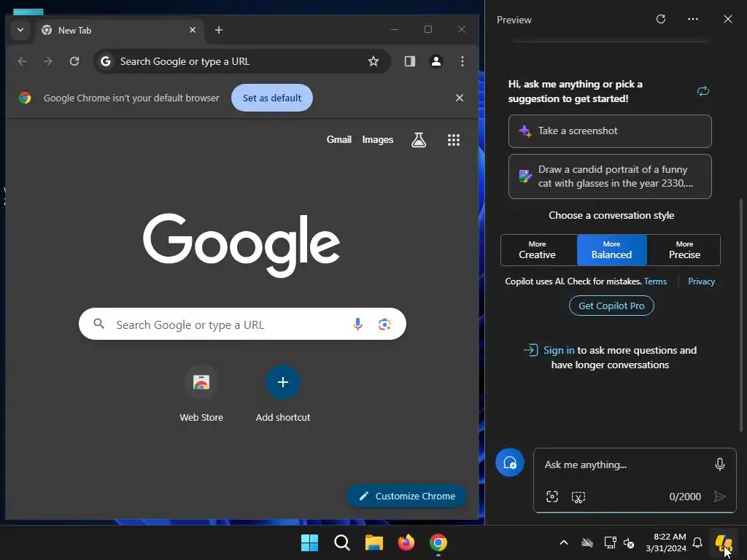Select the New Tab tab in Chrome
This screenshot has width=747, height=560.
(x=118, y=30)
